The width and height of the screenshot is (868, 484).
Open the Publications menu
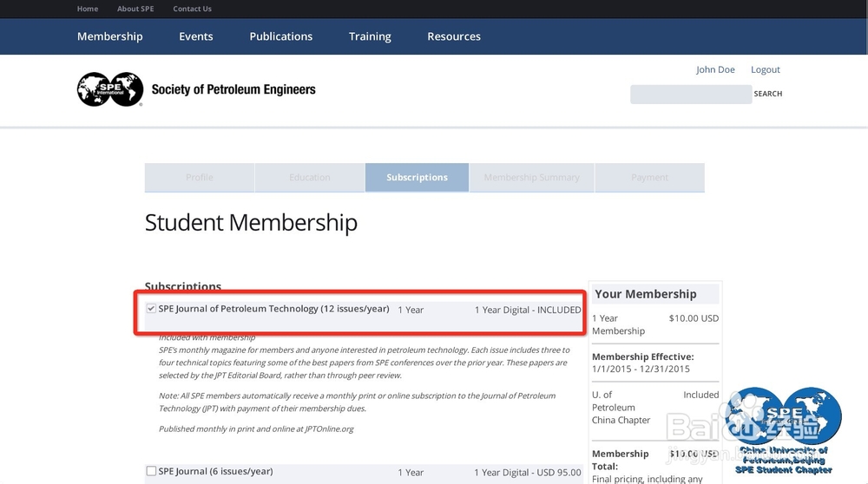coord(280,36)
